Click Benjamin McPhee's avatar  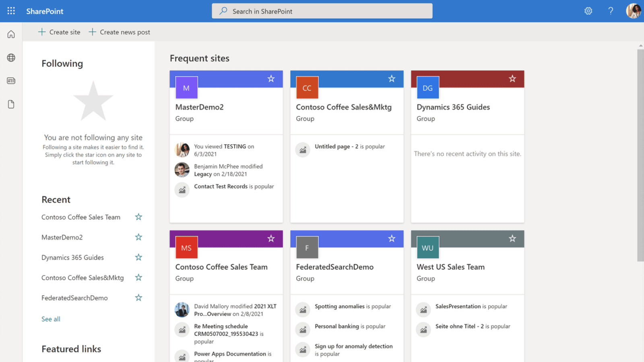click(182, 170)
